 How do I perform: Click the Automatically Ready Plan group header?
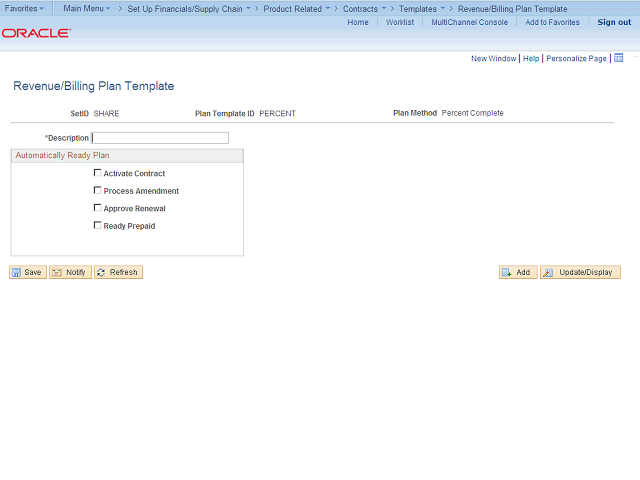[x=127, y=156]
